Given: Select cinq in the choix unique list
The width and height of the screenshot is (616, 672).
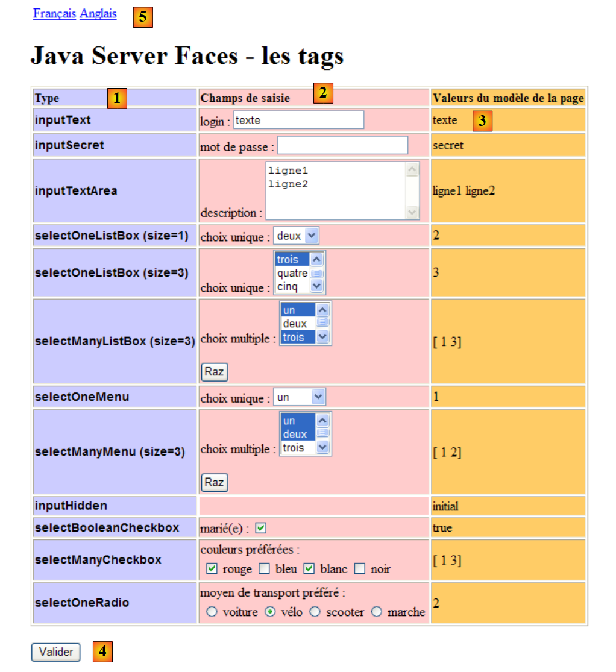Looking at the screenshot, I should (x=288, y=287).
